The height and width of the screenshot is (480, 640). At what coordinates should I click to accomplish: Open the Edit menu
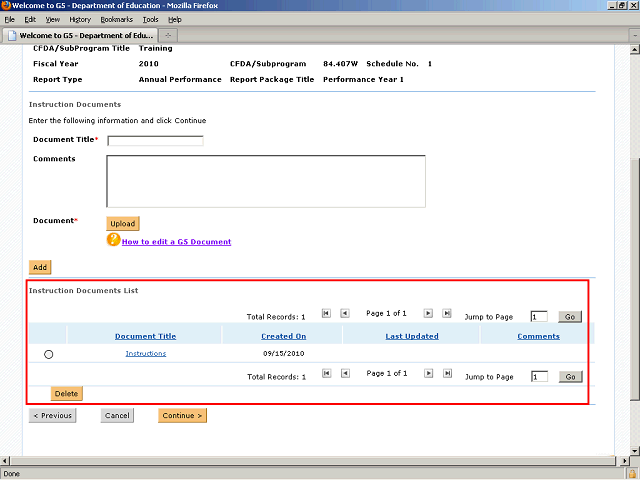click(30, 20)
